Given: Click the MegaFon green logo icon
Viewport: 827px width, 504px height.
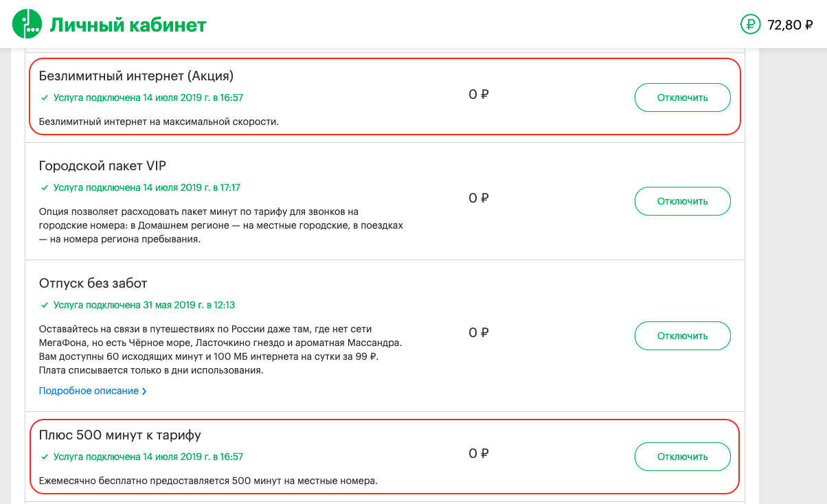Looking at the screenshot, I should tap(27, 25).
